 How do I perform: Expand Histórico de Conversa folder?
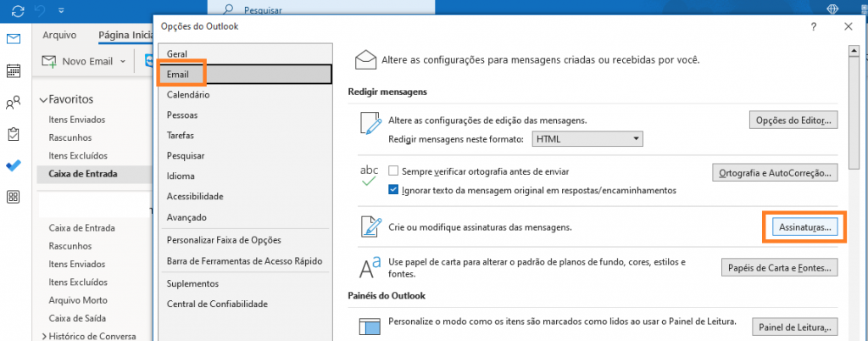[44, 336]
